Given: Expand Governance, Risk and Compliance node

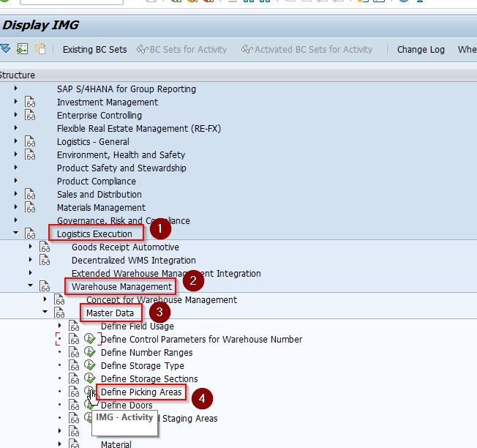Looking at the screenshot, I should click(16, 220).
